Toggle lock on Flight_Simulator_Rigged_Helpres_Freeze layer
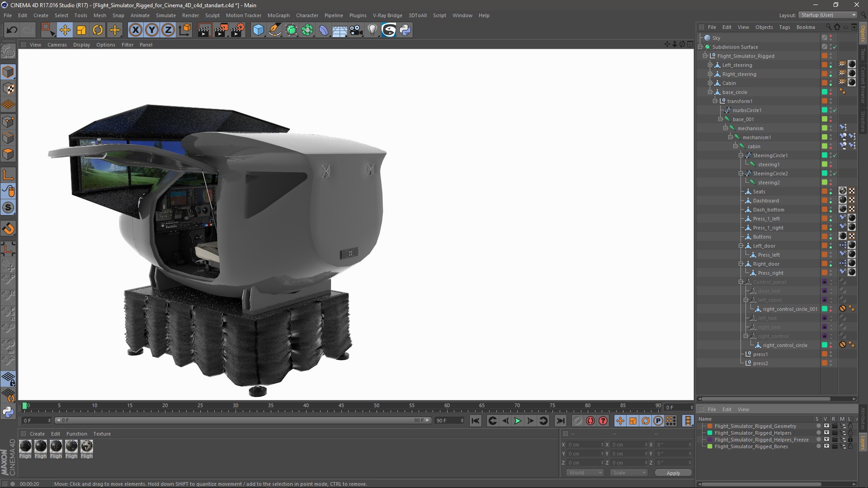 click(x=850, y=440)
